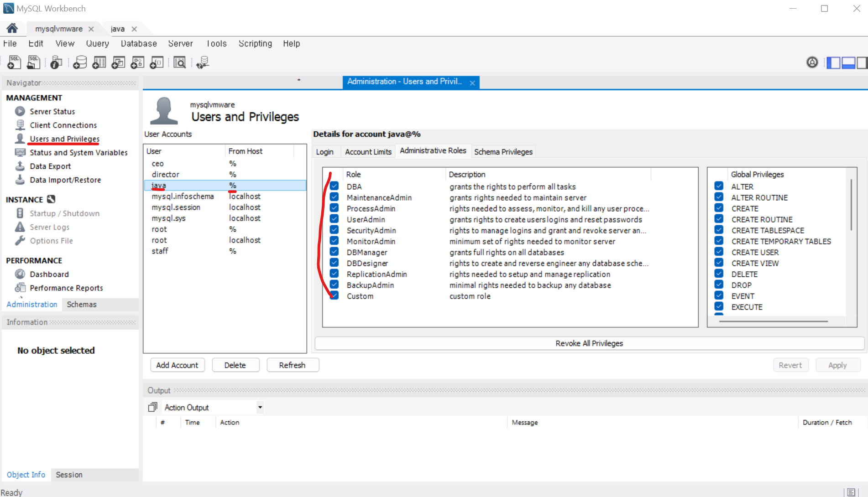Select the mysql.infoschema user account
868x497 pixels.
pos(225,197)
